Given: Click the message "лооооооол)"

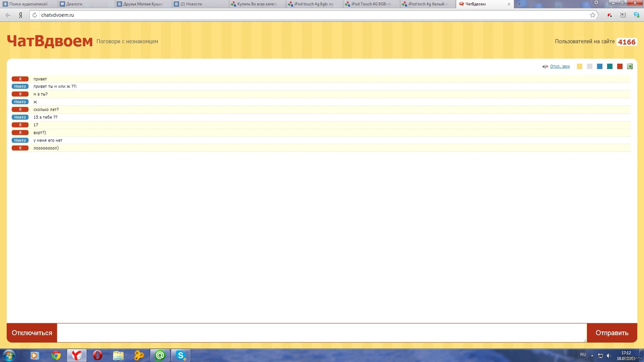Looking at the screenshot, I should click(x=46, y=148).
